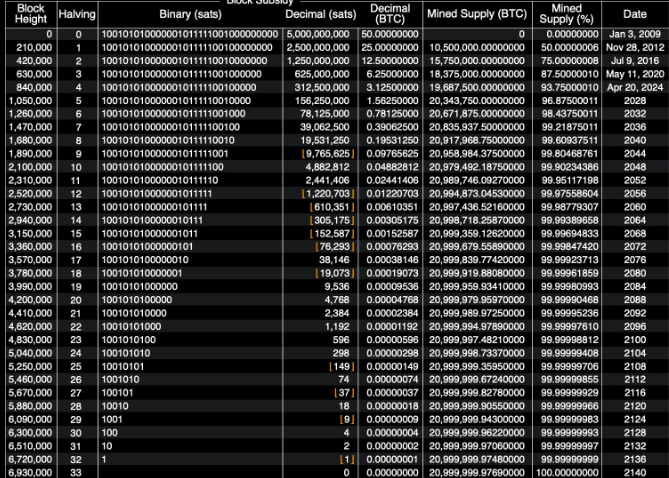
Task: Click the Mined Supply (%) column header
Action: click(567, 14)
